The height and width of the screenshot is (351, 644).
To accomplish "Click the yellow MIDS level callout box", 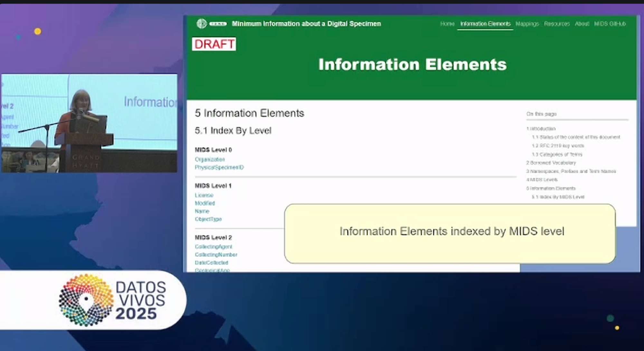I will tap(450, 234).
